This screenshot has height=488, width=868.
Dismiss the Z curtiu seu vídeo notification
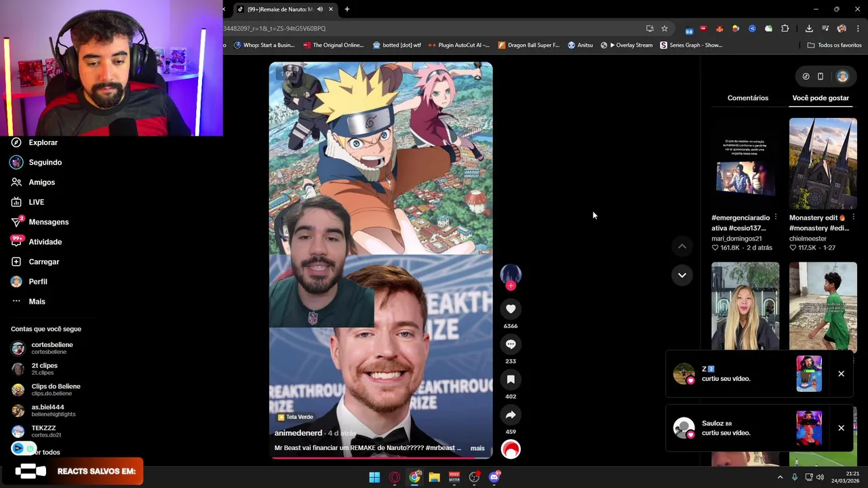[841, 374]
